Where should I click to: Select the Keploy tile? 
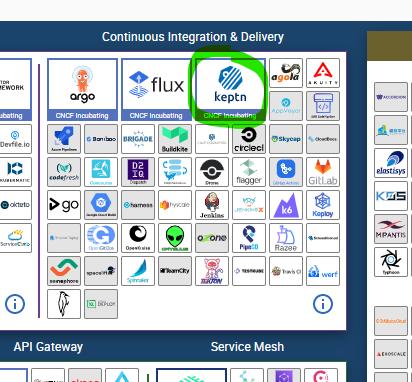point(323,205)
